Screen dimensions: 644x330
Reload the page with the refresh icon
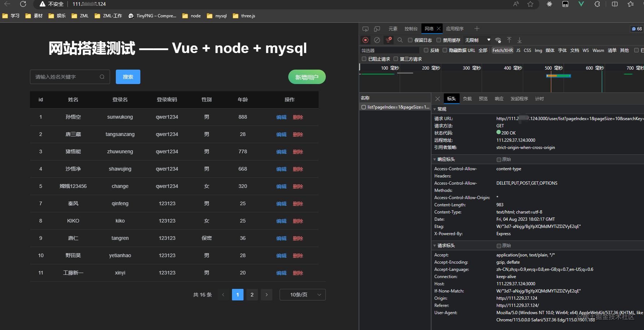(23, 4)
